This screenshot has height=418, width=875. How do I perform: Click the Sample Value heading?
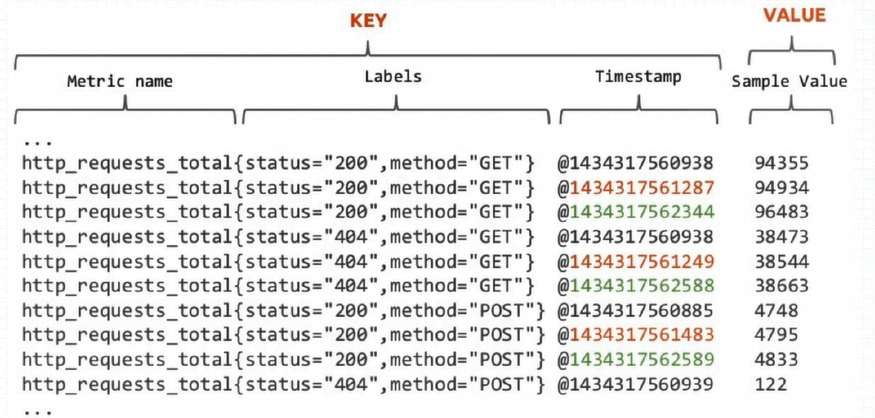(790, 81)
